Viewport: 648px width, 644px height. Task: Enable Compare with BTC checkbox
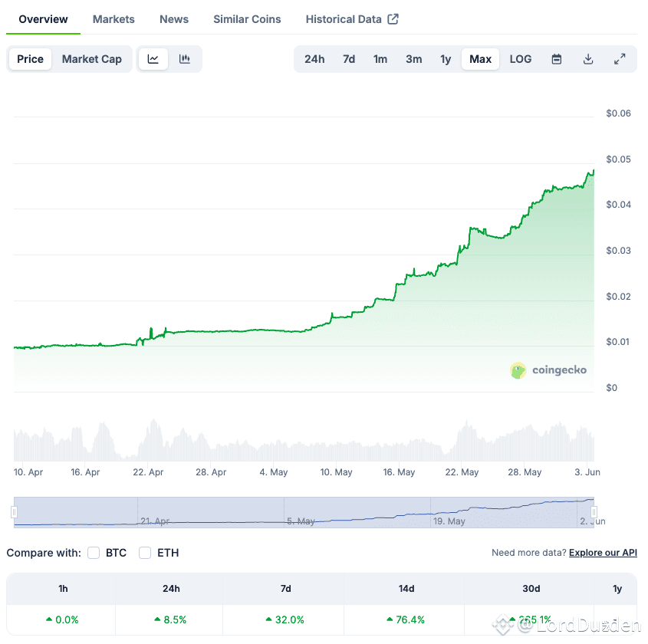click(94, 553)
